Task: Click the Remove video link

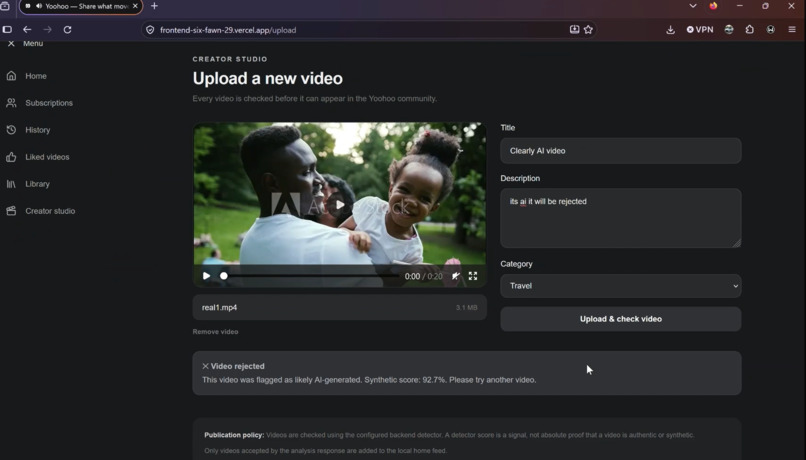Action: pos(215,332)
